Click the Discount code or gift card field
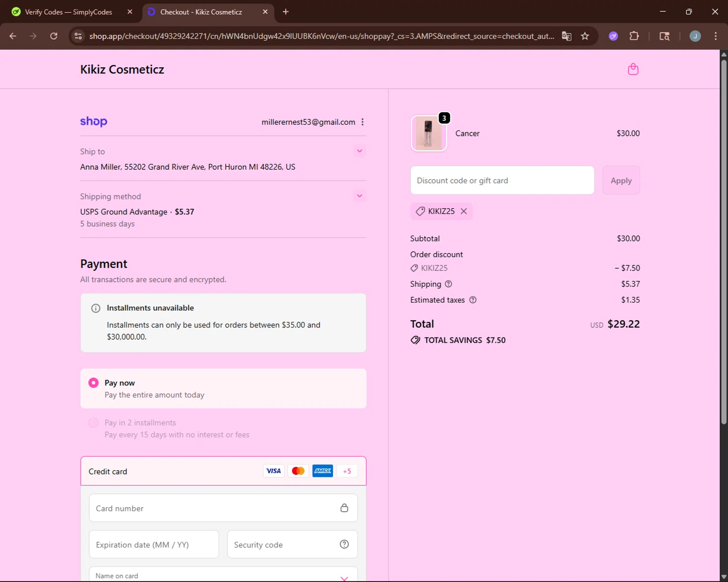 pyautogui.click(x=502, y=180)
